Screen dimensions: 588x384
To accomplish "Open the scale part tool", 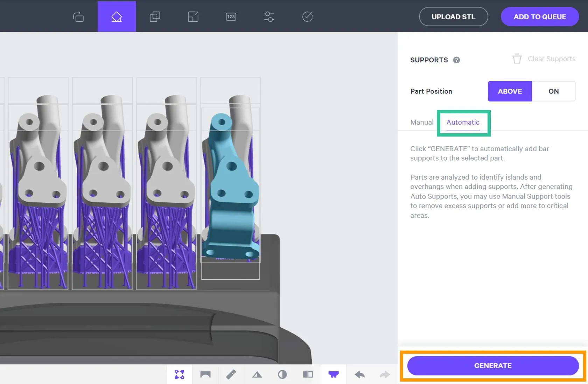I will (x=193, y=16).
